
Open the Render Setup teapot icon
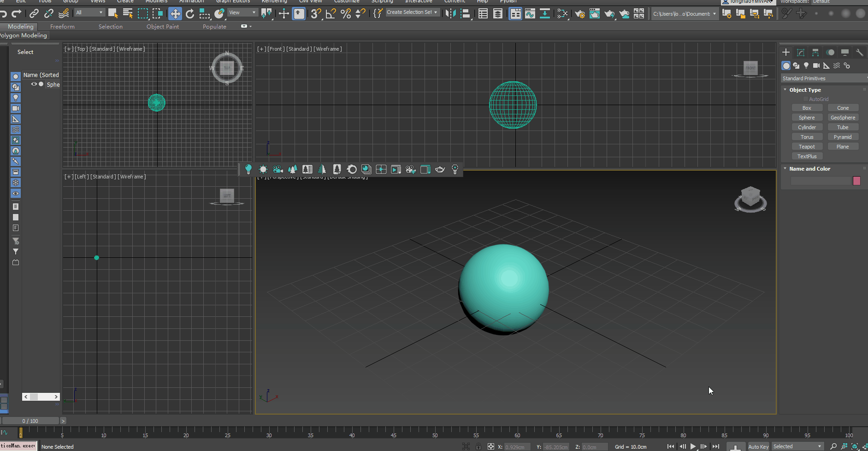[x=580, y=14]
